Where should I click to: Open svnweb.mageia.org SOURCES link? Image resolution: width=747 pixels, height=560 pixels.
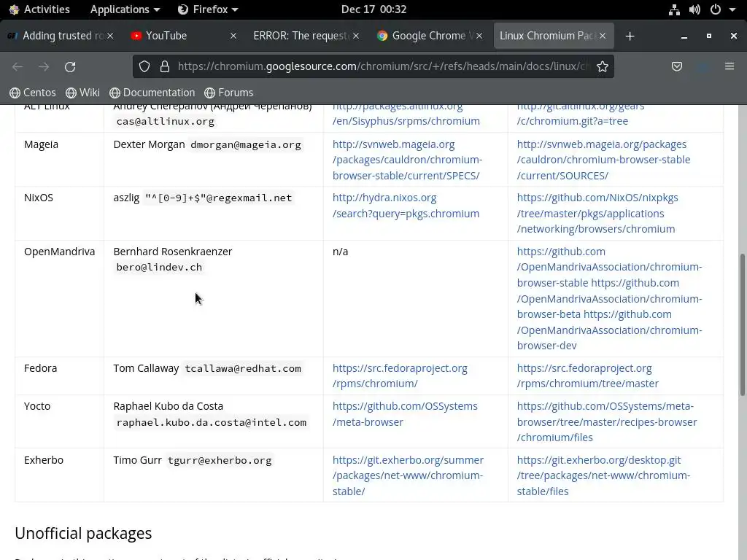[x=603, y=160]
